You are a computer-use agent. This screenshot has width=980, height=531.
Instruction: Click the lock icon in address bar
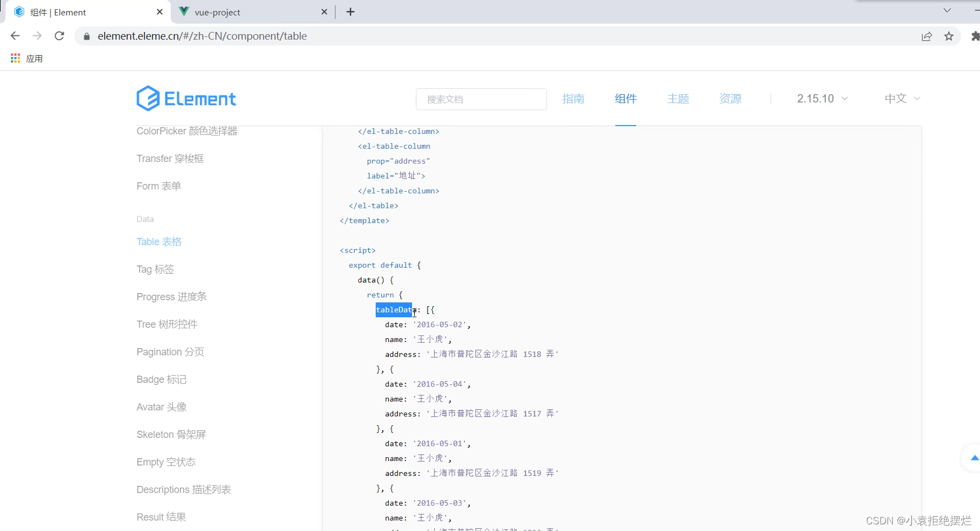(86, 36)
